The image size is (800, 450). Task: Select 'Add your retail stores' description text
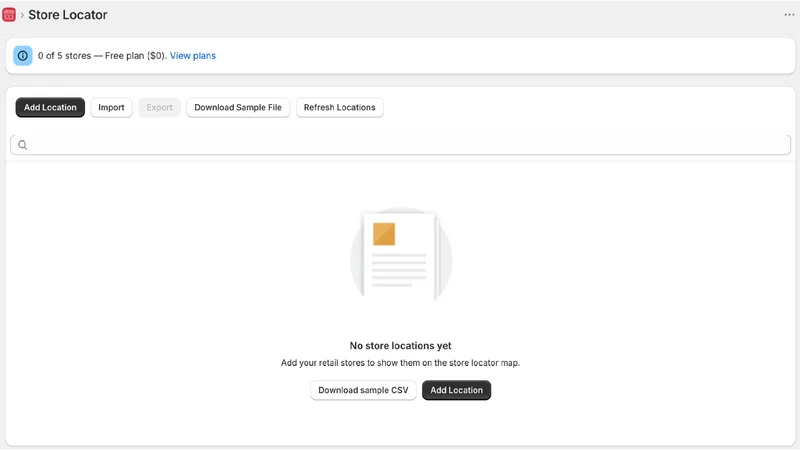(x=401, y=363)
